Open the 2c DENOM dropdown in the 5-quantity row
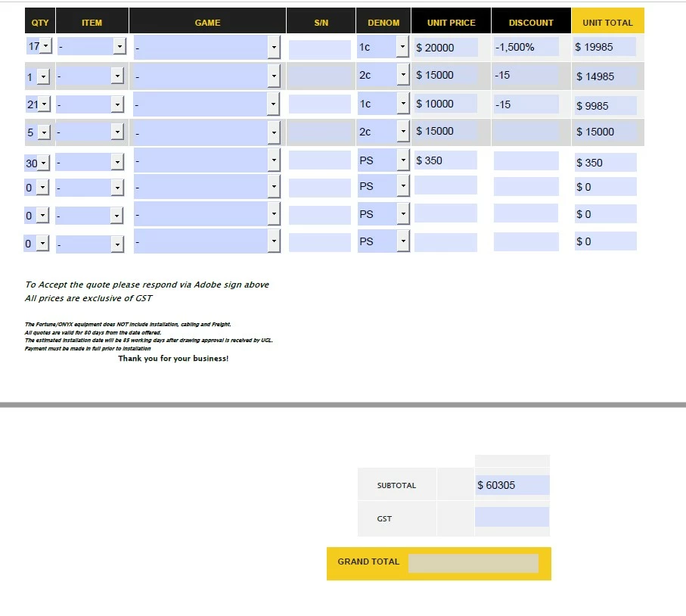 pos(403,132)
